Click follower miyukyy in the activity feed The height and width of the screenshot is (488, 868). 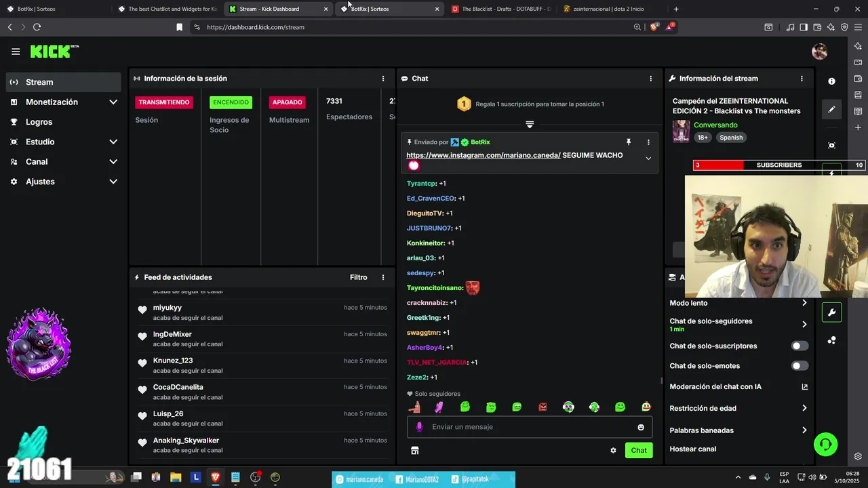click(x=167, y=308)
